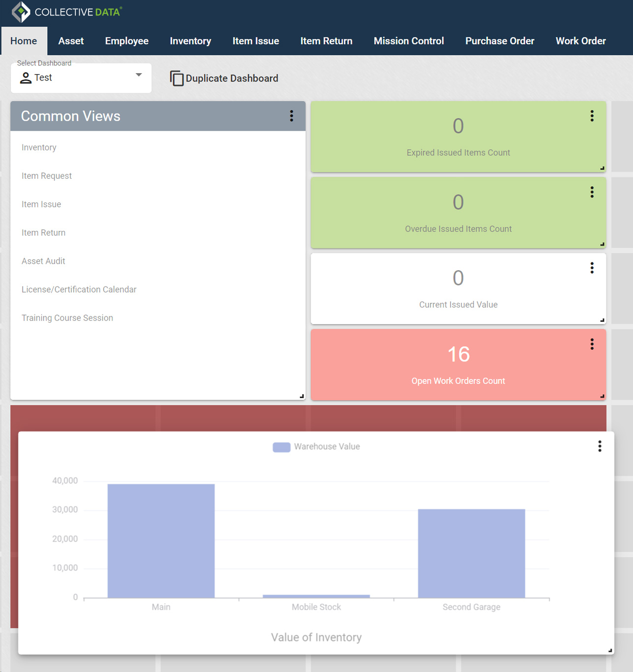This screenshot has height=672, width=633.
Task: Click the person icon in dashboard selector
Action: pyautogui.click(x=26, y=77)
